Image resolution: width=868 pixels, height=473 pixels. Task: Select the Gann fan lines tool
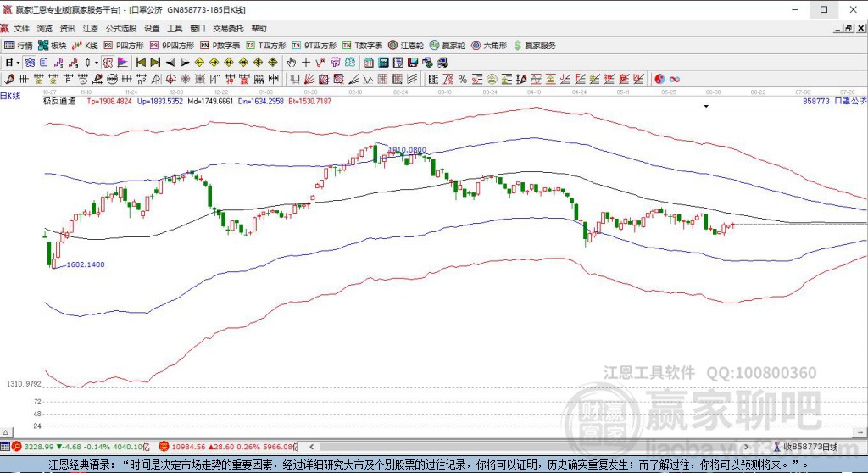click(310, 79)
